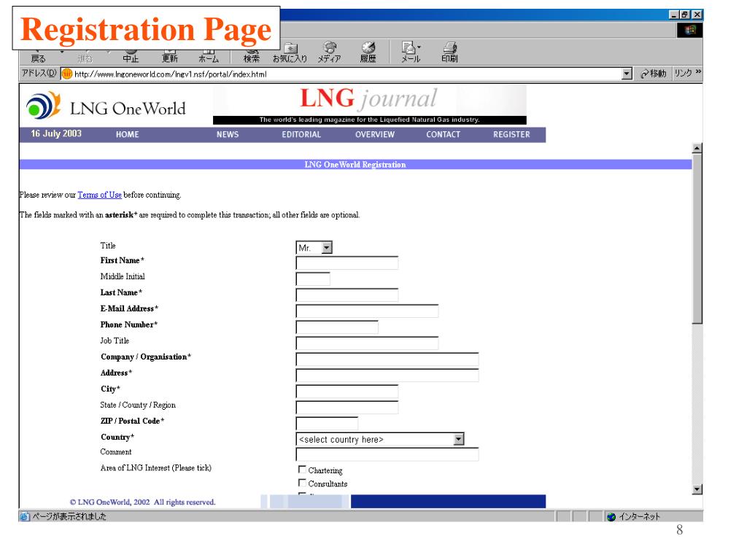The image size is (747, 560).
Task: Click the Mail (メール) toolbar icon
Action: click(x=410, y=52)
